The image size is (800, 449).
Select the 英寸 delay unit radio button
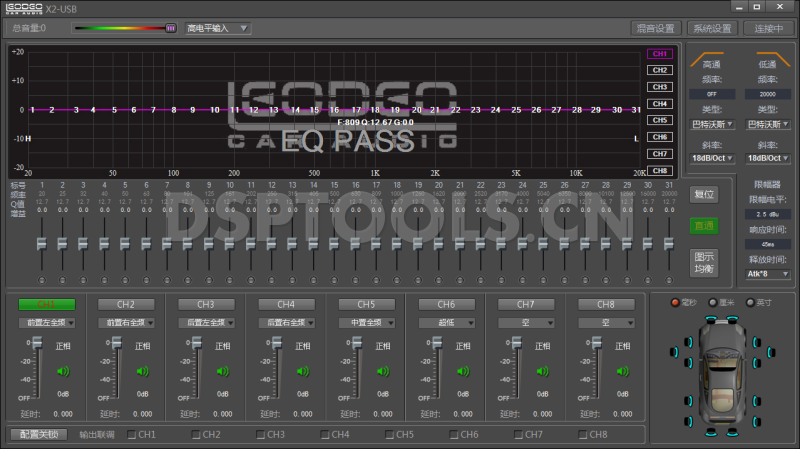[x=750, y=303]
